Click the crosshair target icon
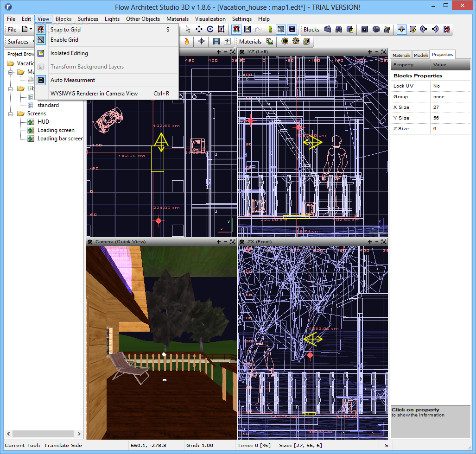This screenshot has height=454, width=476. click(202, 41)
